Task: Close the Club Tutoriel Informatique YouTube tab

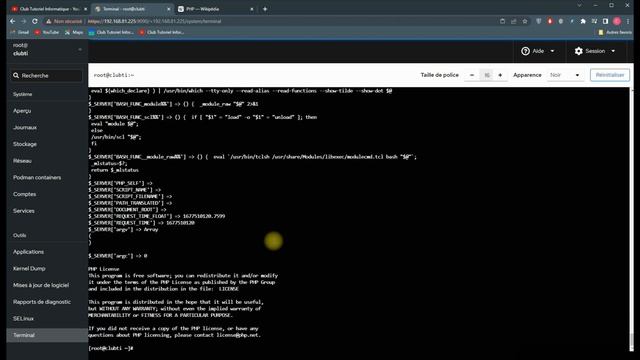Action: (x=85, y=9)
